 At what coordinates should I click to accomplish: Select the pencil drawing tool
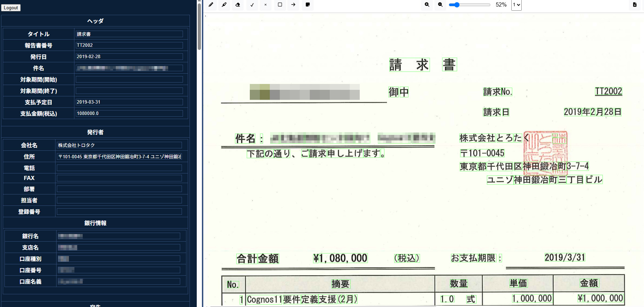pyautogui.click(x=211, y=5)
